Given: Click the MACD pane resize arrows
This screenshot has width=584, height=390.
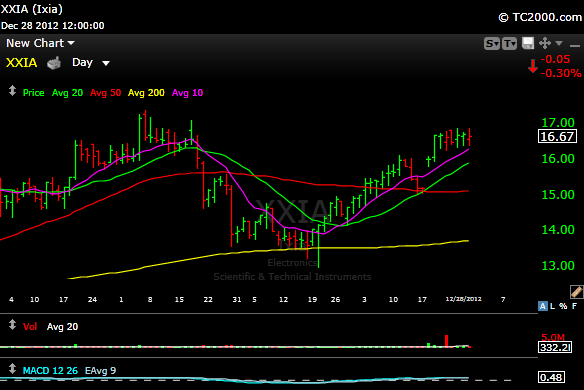Looking at the screenshot, I should pos(12,369).
